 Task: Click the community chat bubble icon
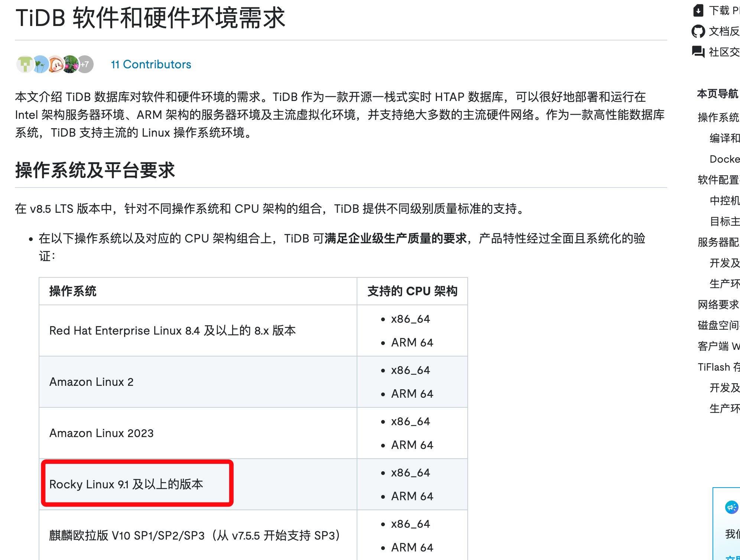coord(698,52)
